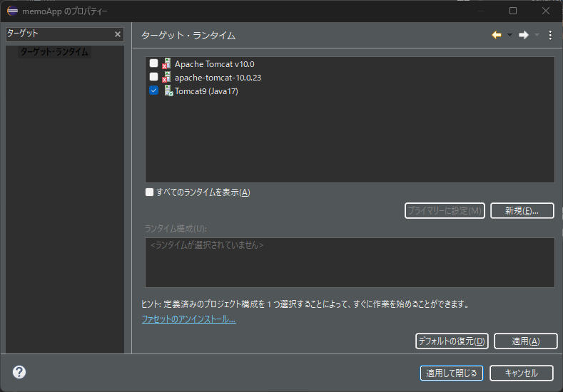The image size is (563, 392).
Task: Click the help question mark icon
Action: point(19,372)
